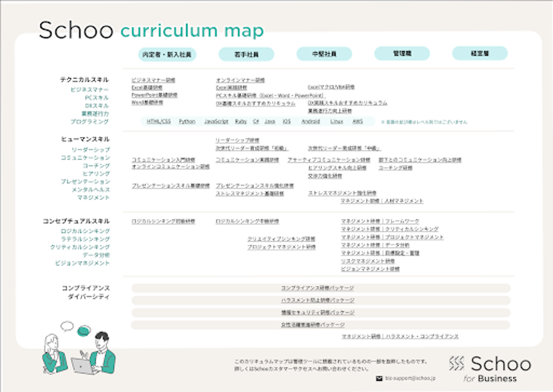Click the テクニカルスキル category heading
This screenshot has width=553, height=392.
[x=85, y=80]
